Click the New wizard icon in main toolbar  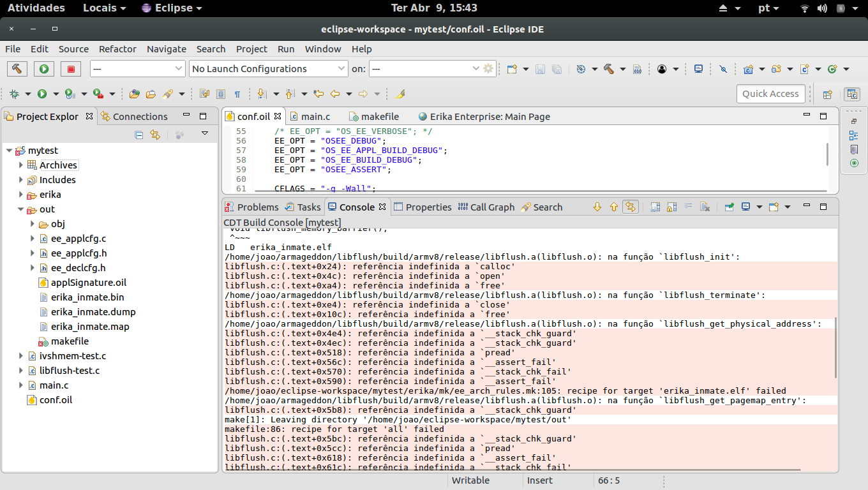pyautogui.click(x=512, y=69)
